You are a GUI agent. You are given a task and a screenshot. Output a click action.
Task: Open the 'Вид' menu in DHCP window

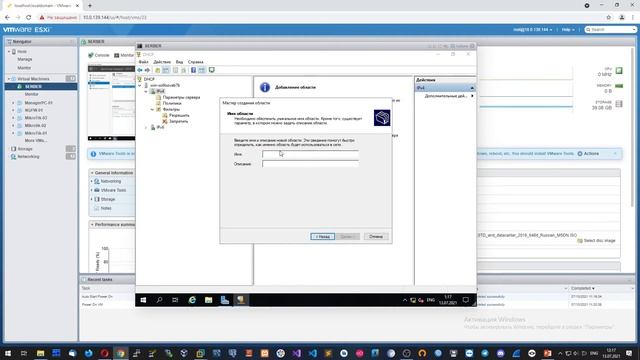[x=179, y=62]
